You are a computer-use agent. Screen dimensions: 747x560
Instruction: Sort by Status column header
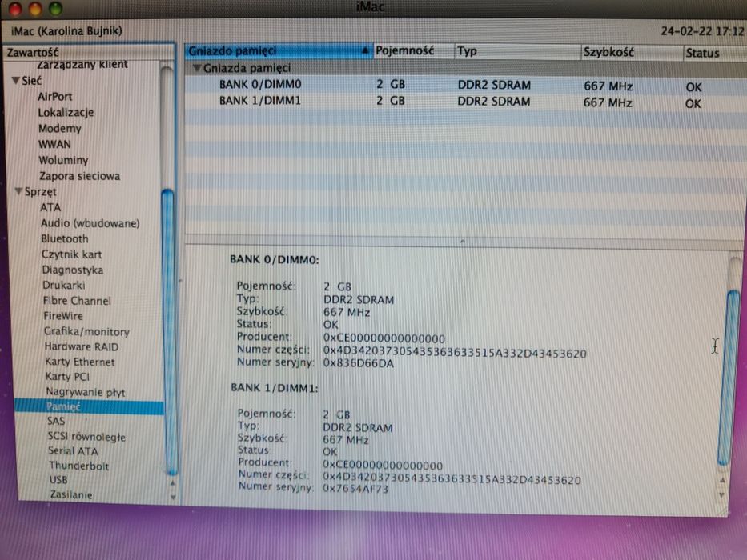coord(714,53)
